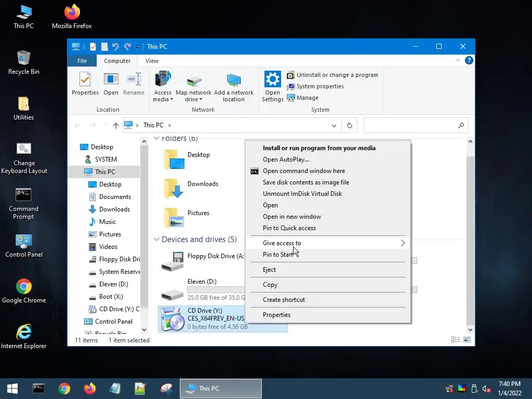Collapse the Devices and drives group
This screenshot has height=399, width=532.
tap(156, 239)
